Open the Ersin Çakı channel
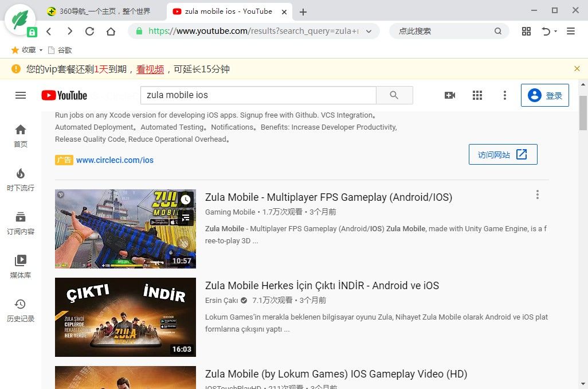The image size is (588, 389). [222, 301]
